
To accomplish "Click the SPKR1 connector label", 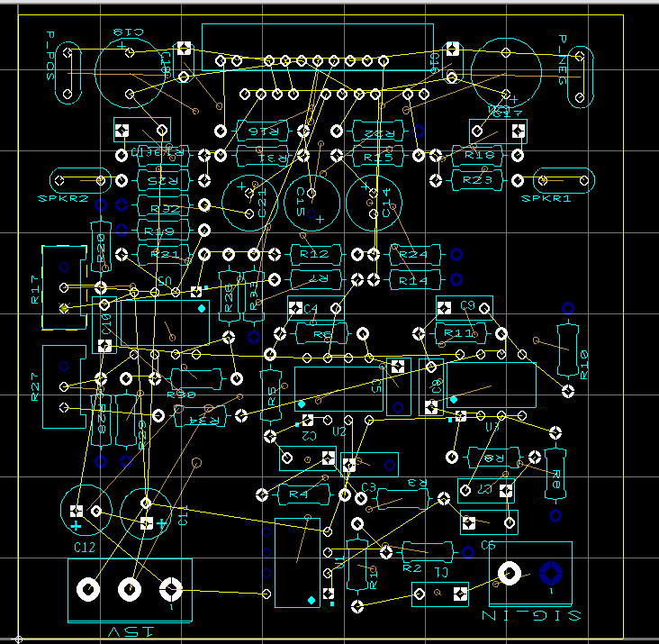I will [x=546, y=198].
